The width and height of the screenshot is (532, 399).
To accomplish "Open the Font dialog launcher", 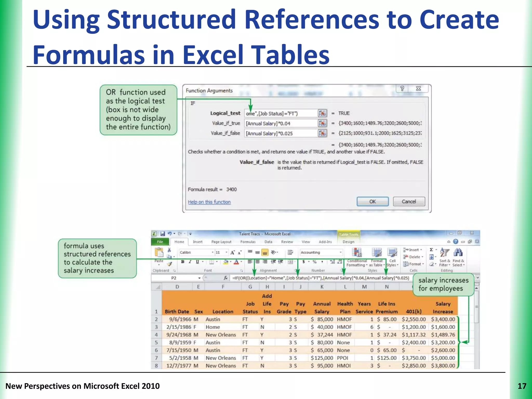I will [x=241, y=270].
